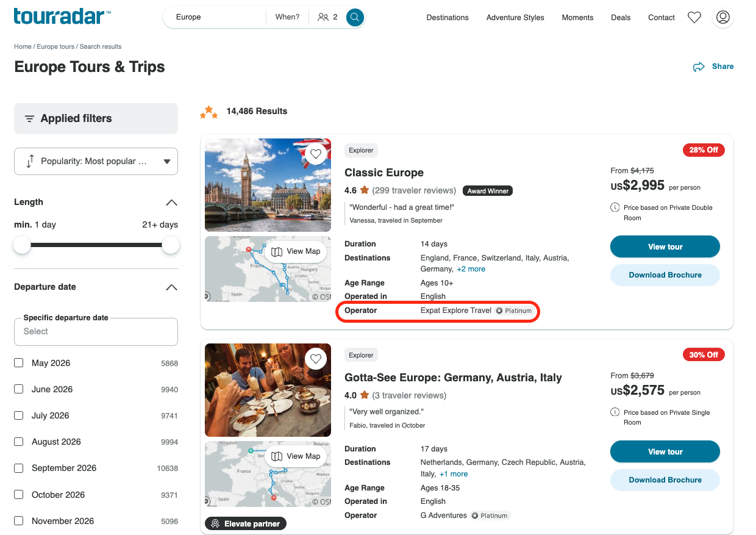The height and width of the screenshot is (535, 756).
Task: Favorite the Gotta-See Europe tour heart
Action: coord(316,359)
